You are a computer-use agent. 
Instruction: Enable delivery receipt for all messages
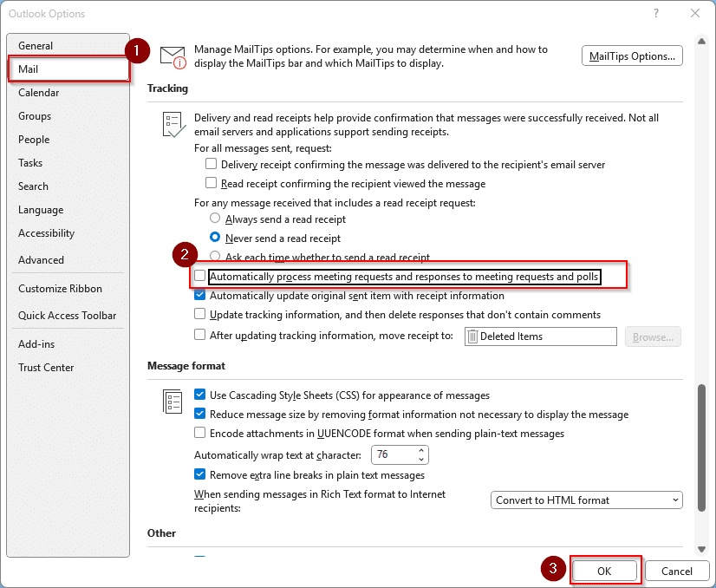click(211, 164)
